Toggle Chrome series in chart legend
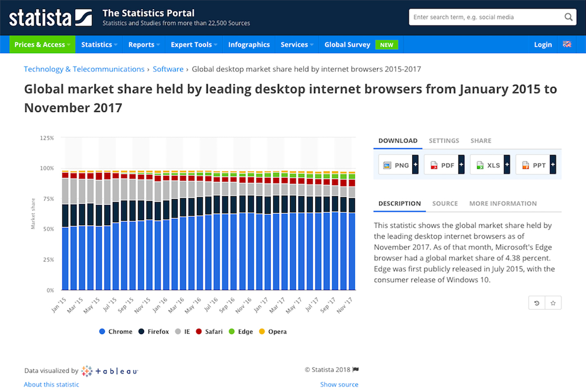Image resolution: width=586 pixels, height=392 pixels. pos(116,332)
